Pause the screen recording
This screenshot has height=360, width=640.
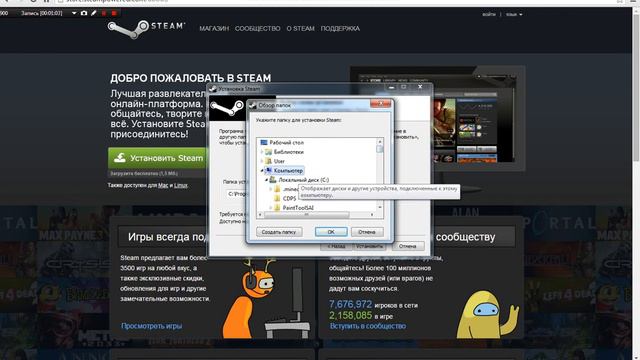pyautogui.click(x=104, y=13)
